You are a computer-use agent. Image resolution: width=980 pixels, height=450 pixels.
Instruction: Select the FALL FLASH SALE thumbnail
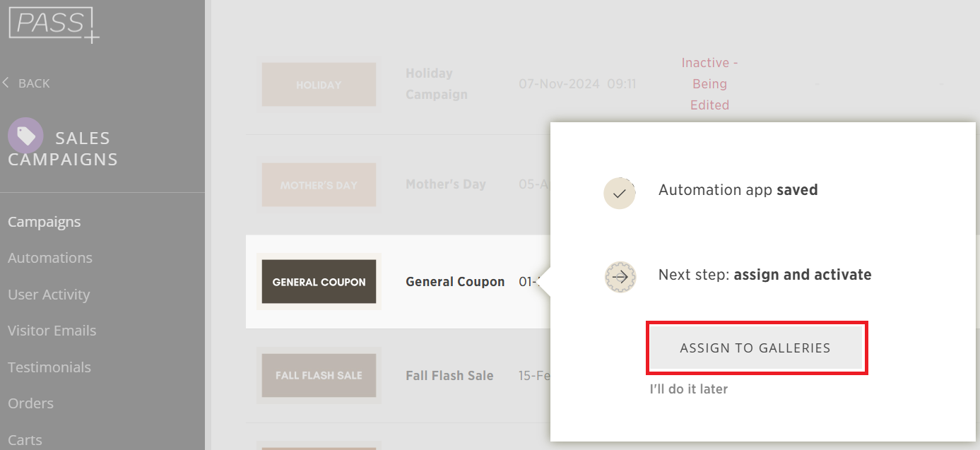(x=319, y=375)
